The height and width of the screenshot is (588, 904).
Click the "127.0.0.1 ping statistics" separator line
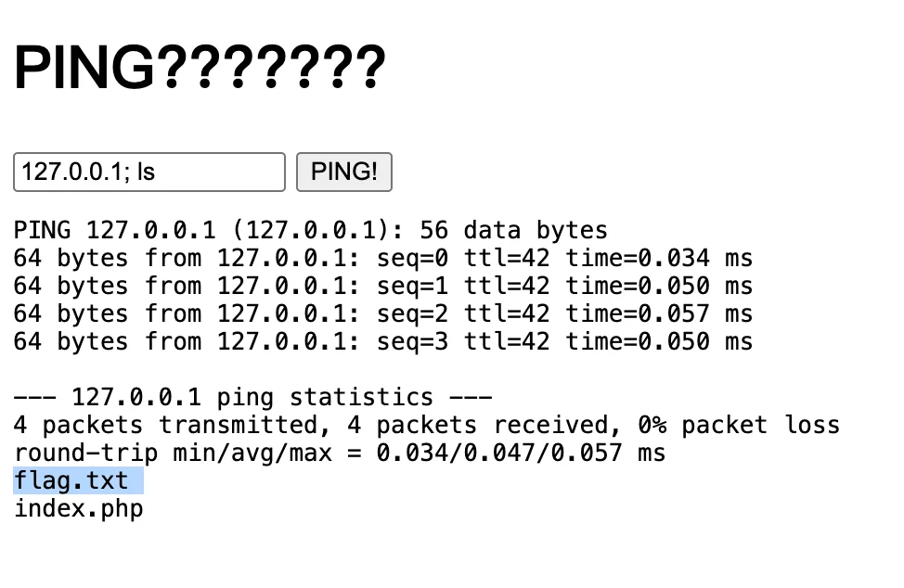point(252,398)
